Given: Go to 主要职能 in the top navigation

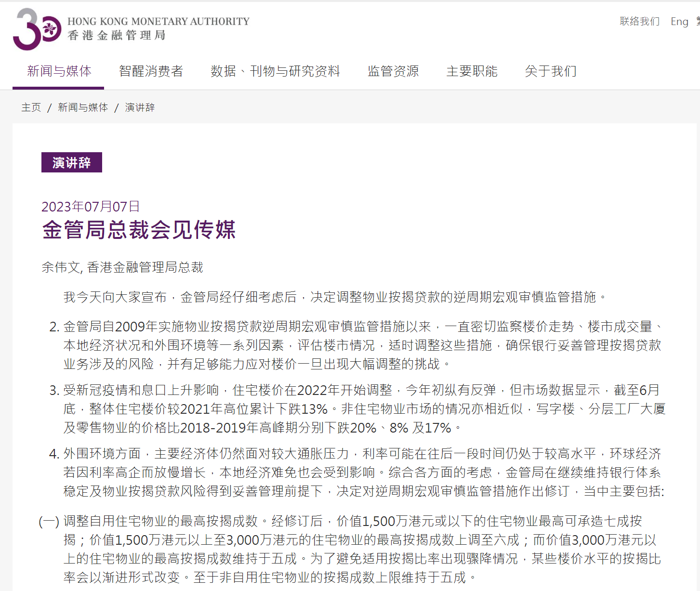Looking at the screenshot, I should [x=472, y=71].
